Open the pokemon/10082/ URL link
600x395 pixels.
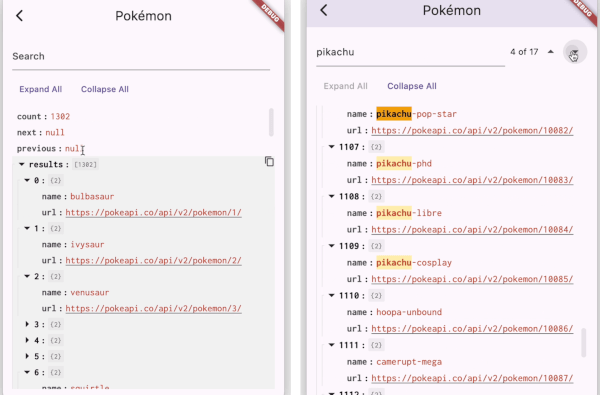point(472,131)
